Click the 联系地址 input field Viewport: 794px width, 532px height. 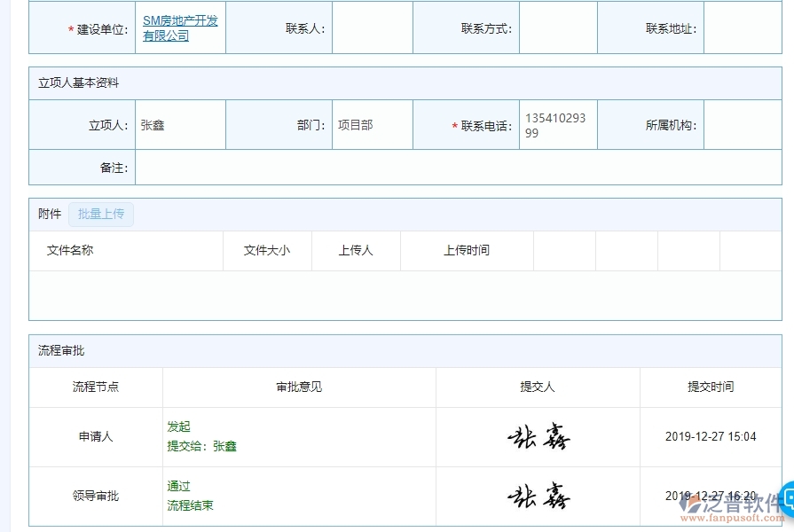pyautogui.click(x=745, y=27)
